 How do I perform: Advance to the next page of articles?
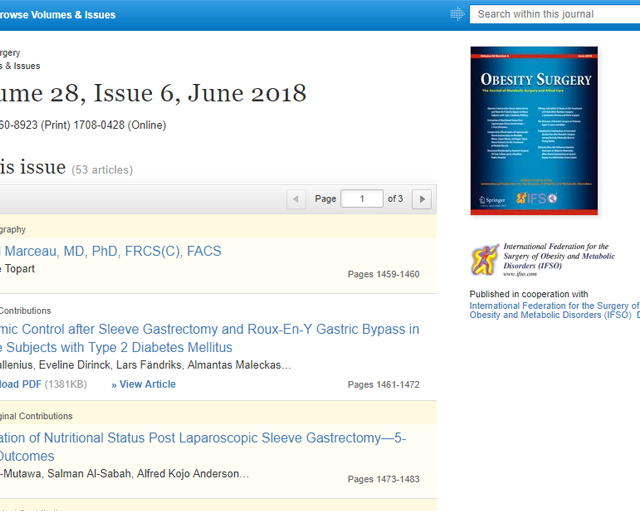[422, 199]
